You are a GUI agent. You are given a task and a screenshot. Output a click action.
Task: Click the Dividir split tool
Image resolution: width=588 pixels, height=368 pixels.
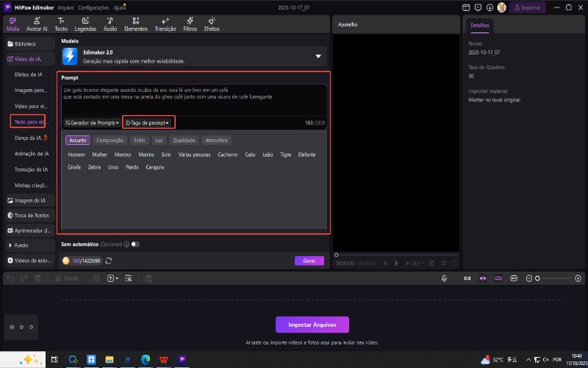[x=66, y=278]
